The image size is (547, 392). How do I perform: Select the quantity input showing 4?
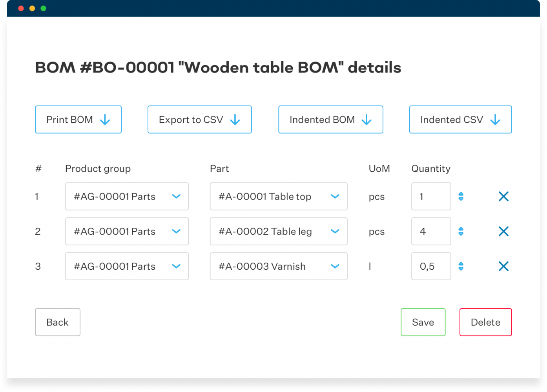point(431,231)
